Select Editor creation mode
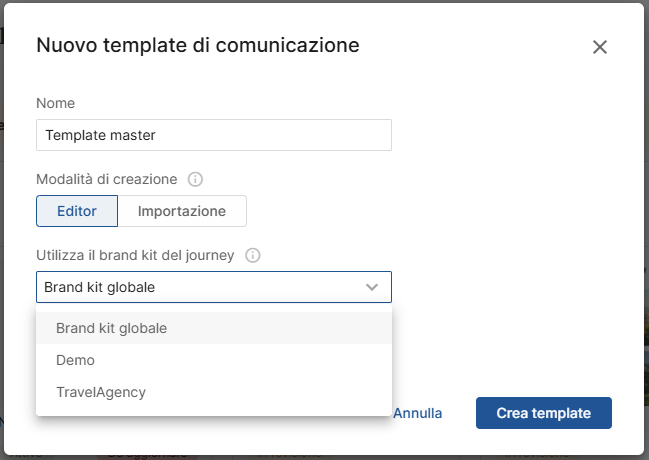The width and height of the screenshot is (649, 460). pyautogui.click(x=77, y=211)
